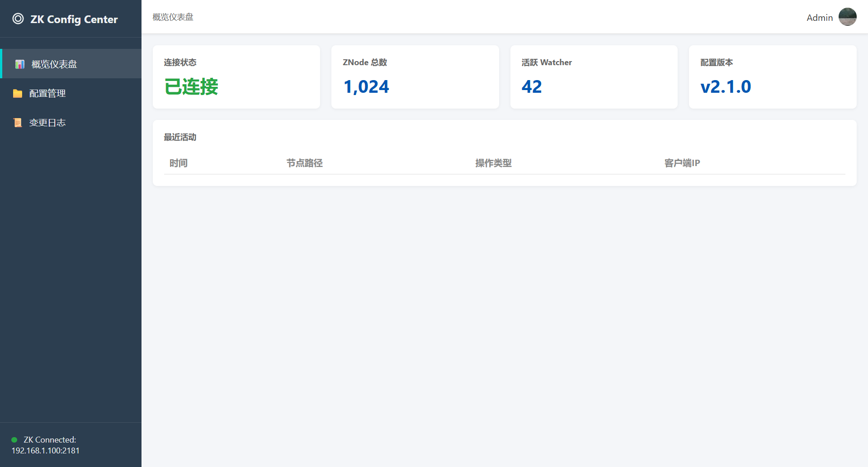The height and width of the screenshot is (467, 868).
Task: Click the ZNode 总数 card showing 1,024
Action: (x=415, y=77)
